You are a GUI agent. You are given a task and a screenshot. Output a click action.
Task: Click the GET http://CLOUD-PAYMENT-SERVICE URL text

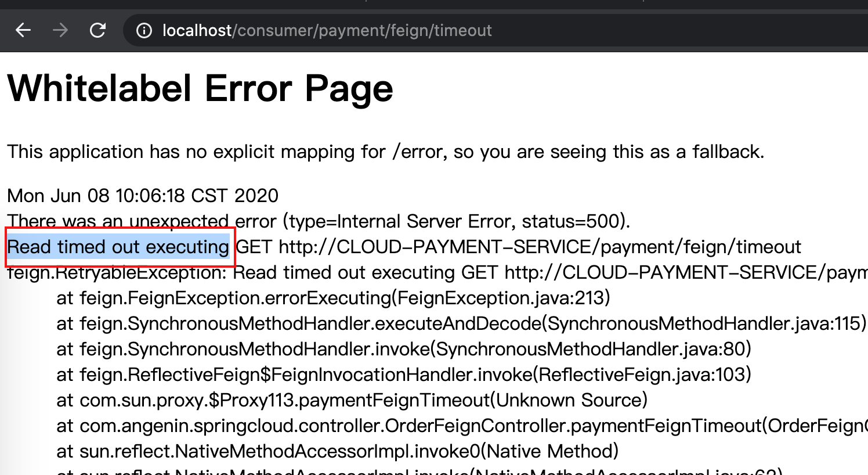pyautogui.click(x=519, y=247)
